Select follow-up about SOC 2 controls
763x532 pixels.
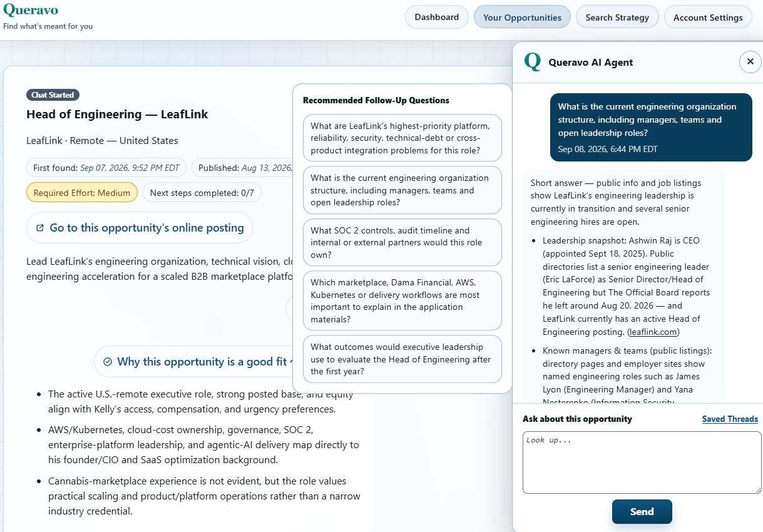[402, 242]
